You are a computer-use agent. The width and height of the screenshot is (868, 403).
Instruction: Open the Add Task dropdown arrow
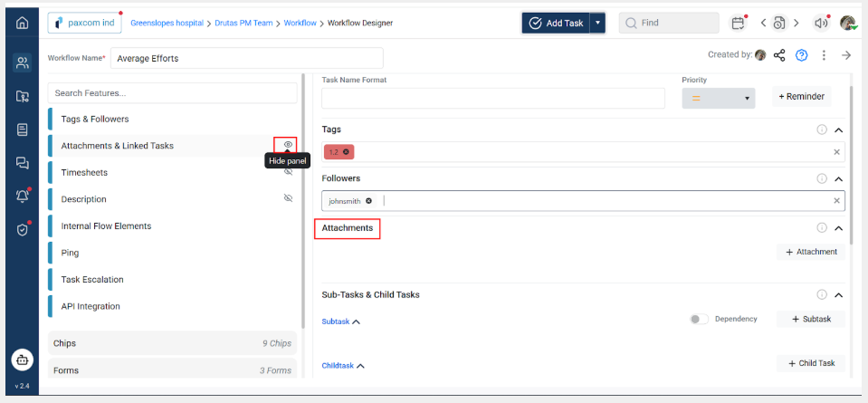(x=597, y=23)
